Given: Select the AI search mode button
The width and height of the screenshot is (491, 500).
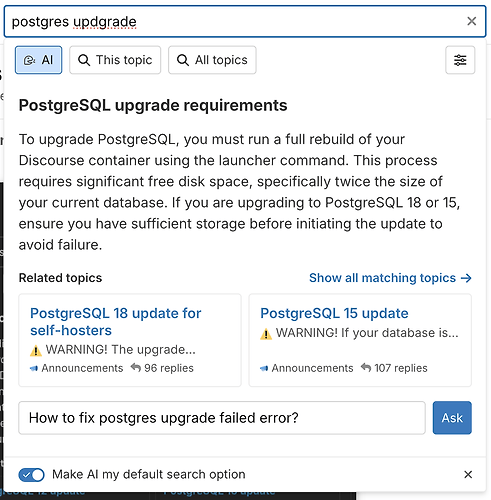Looking at the screenshot, I should click(38, 60).
